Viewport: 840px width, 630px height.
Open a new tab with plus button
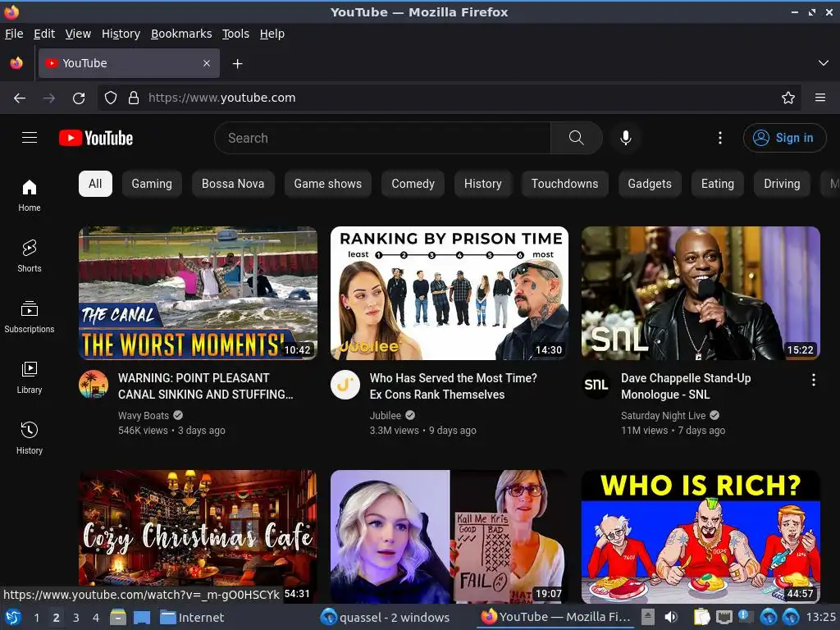[x=237, y=64]
